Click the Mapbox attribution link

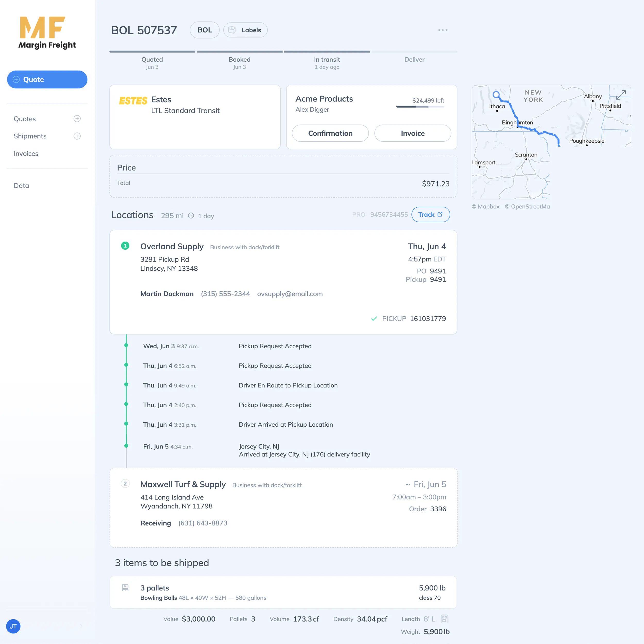pyautogui.click(x=486, y=207)
